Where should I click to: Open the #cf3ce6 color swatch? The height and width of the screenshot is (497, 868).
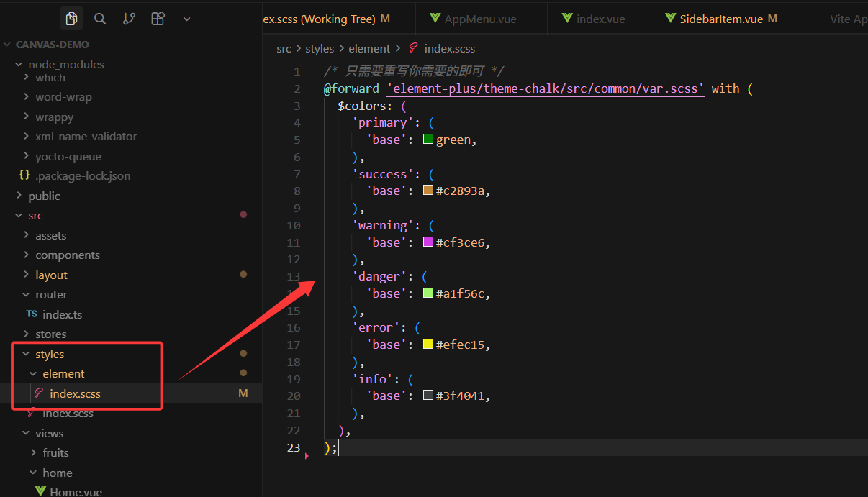pos(428,242)
